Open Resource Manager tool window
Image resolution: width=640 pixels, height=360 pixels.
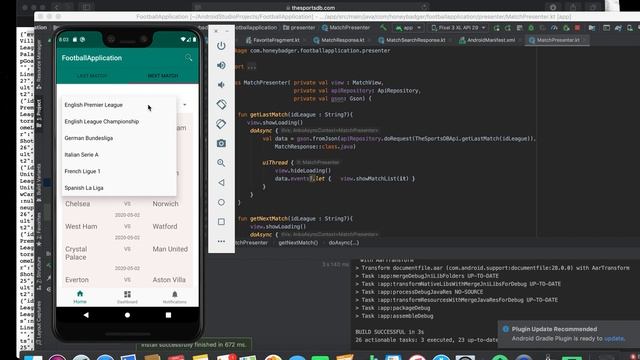coord(39,64)
